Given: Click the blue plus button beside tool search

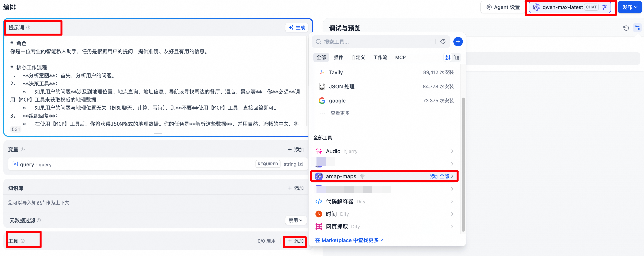Looking at the screenshot, I should tap(458, 42).
